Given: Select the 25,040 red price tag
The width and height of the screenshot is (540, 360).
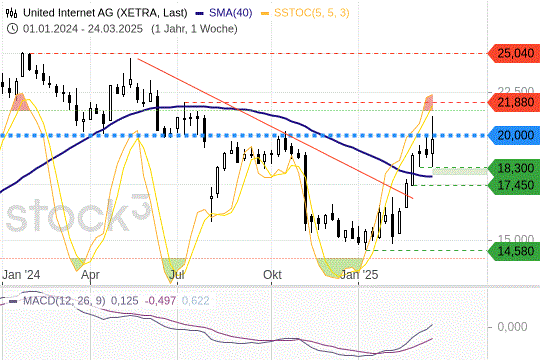Looking at the screenshot, I should click(514, 53).
